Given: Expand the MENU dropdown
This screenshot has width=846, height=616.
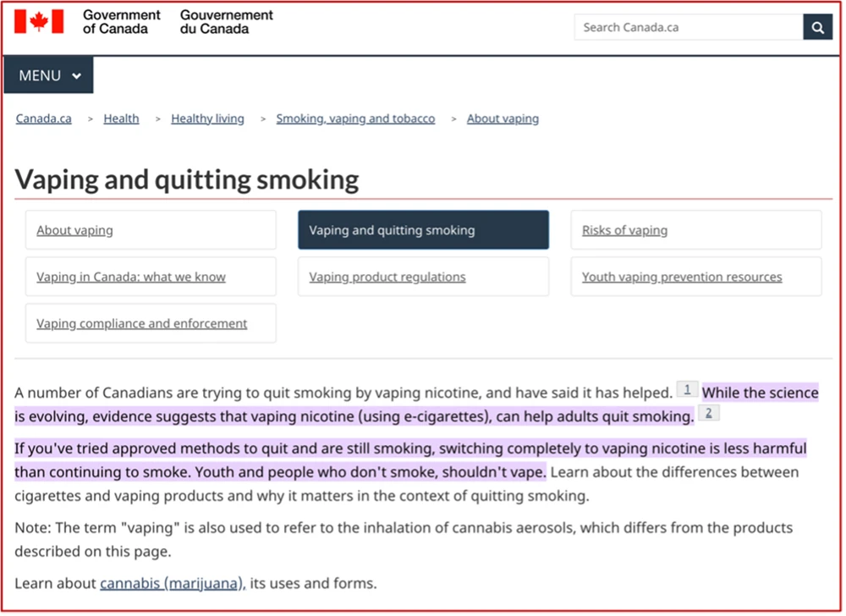Looking at the screenshot, I should 49,75.
